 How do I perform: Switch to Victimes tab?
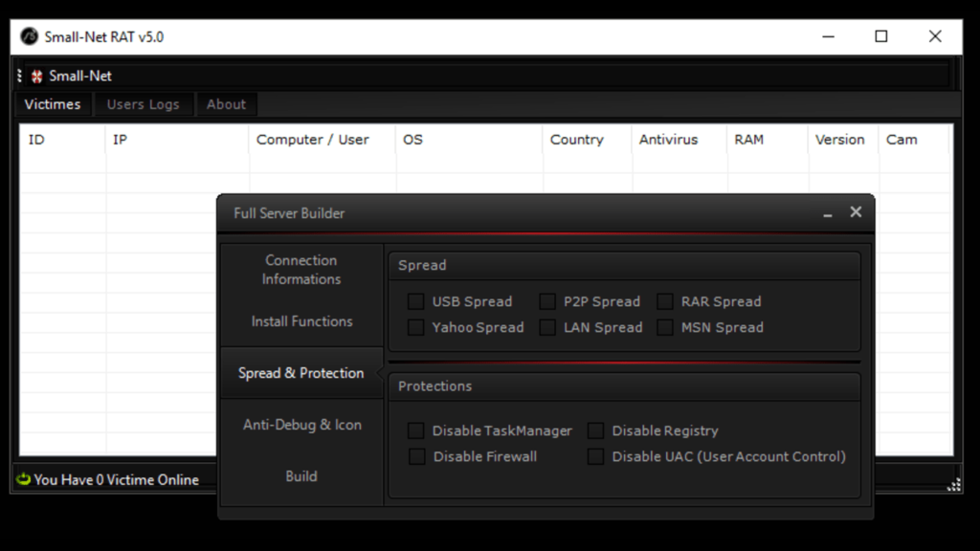(53, 104)
